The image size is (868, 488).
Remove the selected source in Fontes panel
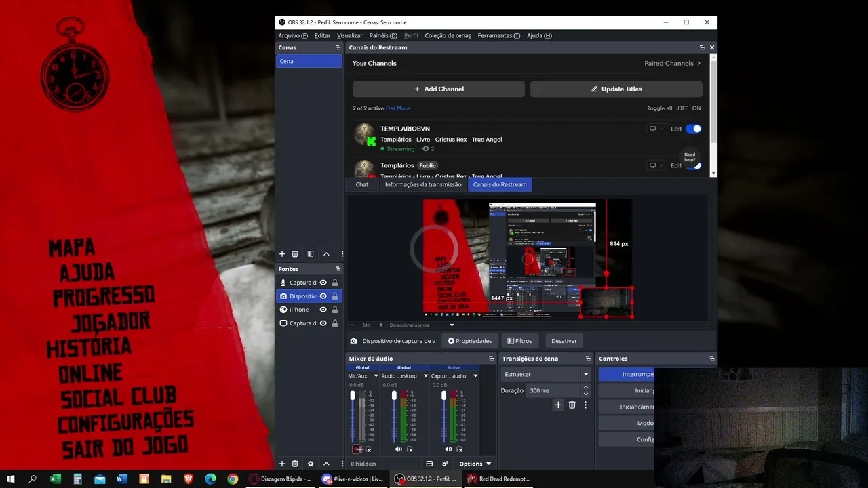(295, 464)
